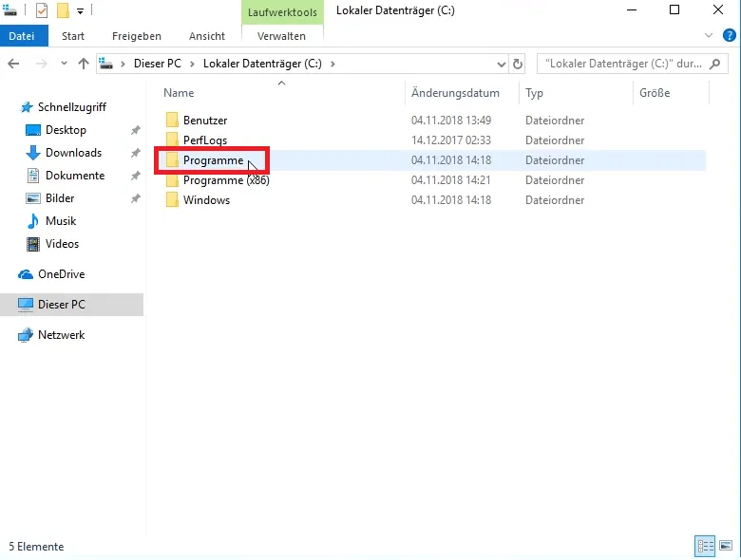
Task: Go forward with the right arrow button
Action: (x=42, y=64)
